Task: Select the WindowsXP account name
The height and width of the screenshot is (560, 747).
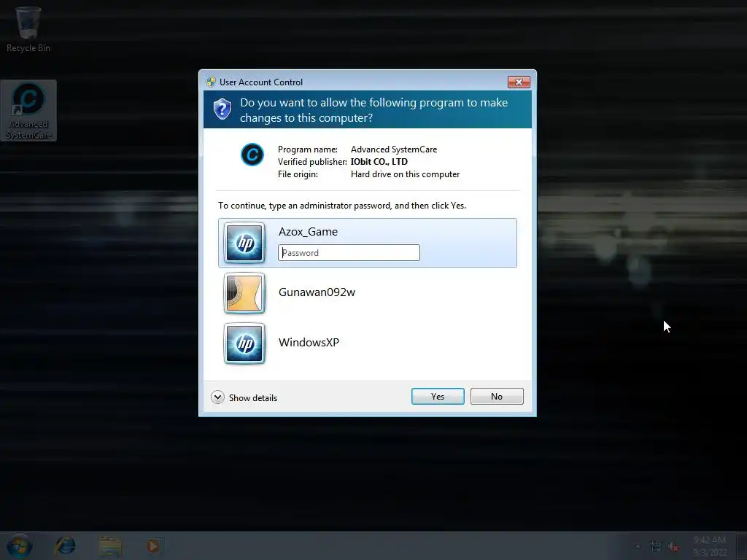Action: [x=309, y=343]
